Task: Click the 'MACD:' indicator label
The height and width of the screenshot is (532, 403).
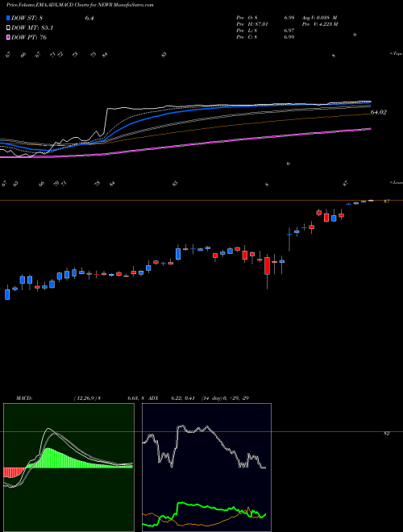Action: coord(23,398)
